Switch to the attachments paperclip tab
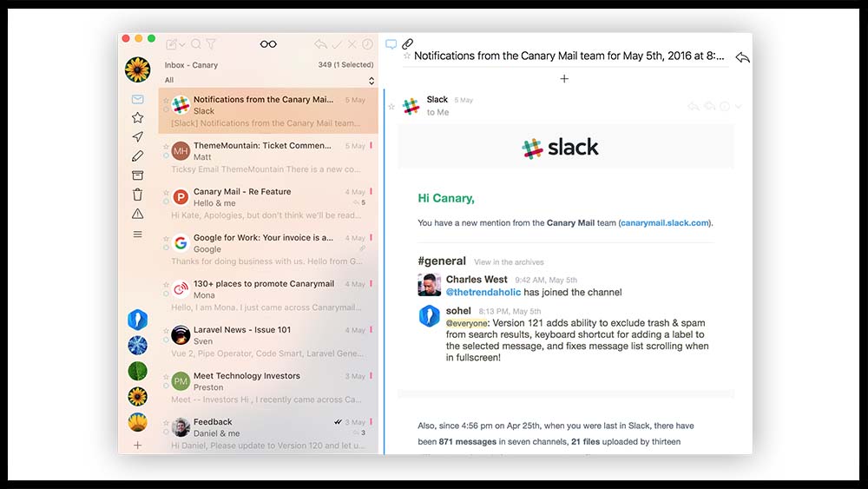The image size is (868, 489). (x=407, y=43)
